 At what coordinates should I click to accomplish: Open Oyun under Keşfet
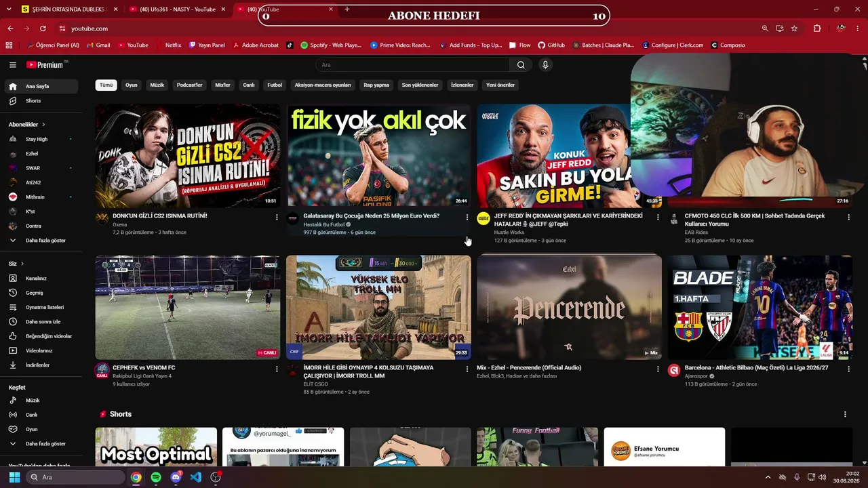click(42, 429)
